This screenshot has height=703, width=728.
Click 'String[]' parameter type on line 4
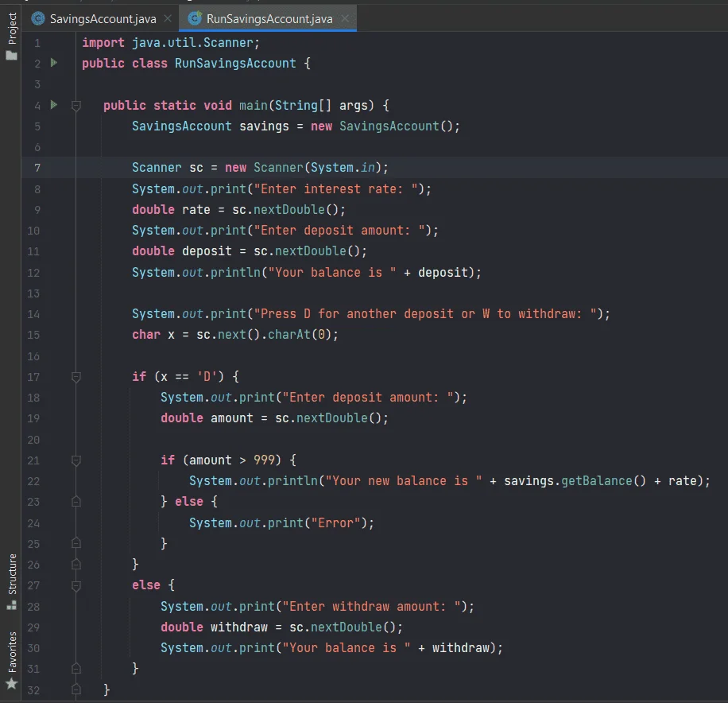(x=303, y=106)
